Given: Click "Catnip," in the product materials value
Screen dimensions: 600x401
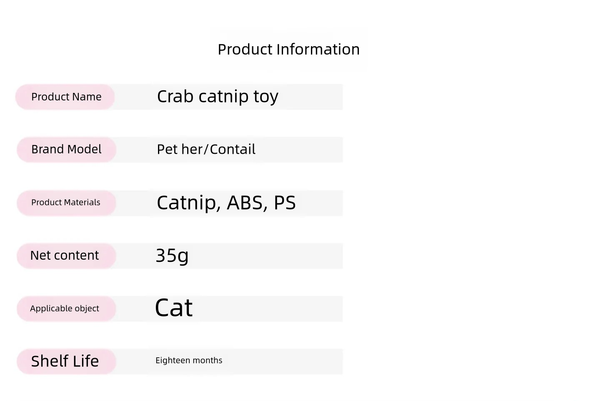Looking at the screenshot, I should click(x=189, y=203).
